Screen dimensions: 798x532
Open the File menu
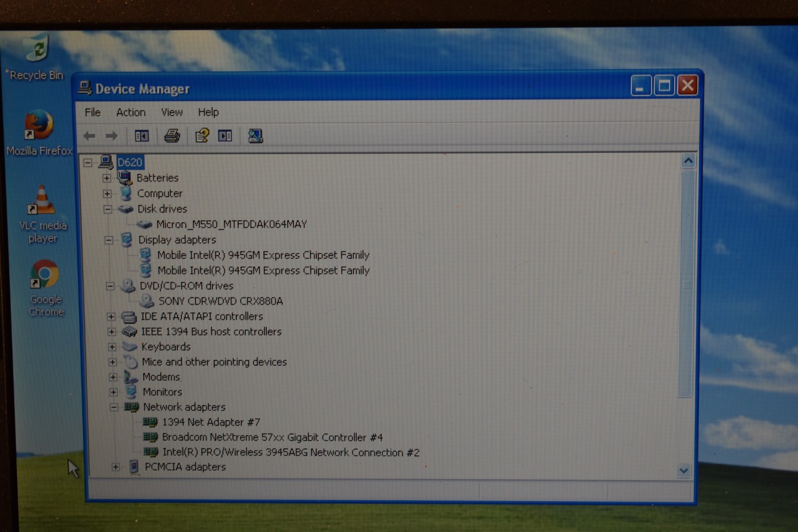pos(92,112)
